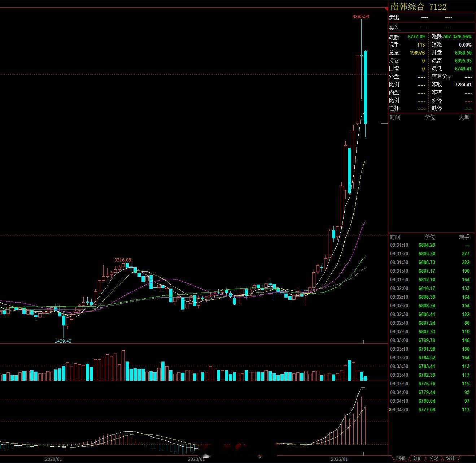Select the 09:33:00 tick row
476x463 pixels.
tap(432, 340)
